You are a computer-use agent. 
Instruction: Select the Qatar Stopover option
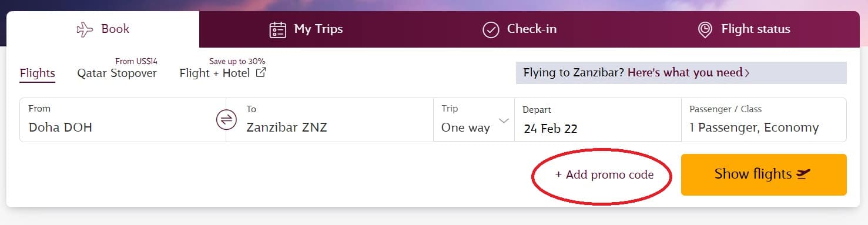coord(117,73)
